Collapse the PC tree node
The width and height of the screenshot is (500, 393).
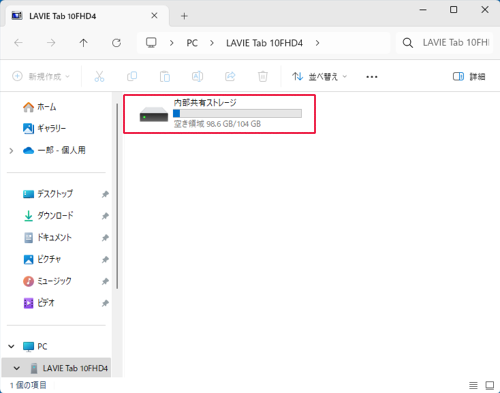click(11, 346)
